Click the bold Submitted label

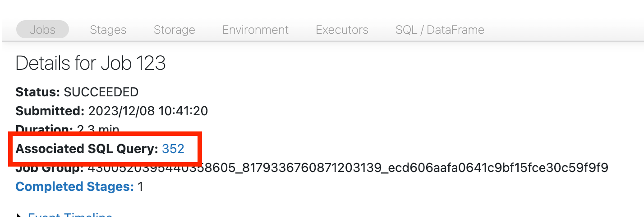(50, 111)
